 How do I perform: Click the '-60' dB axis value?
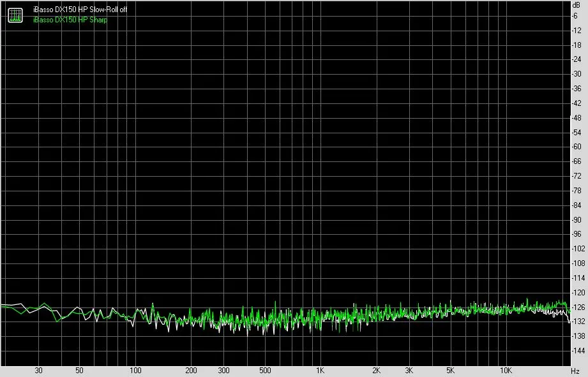click(x=577, y=147)
